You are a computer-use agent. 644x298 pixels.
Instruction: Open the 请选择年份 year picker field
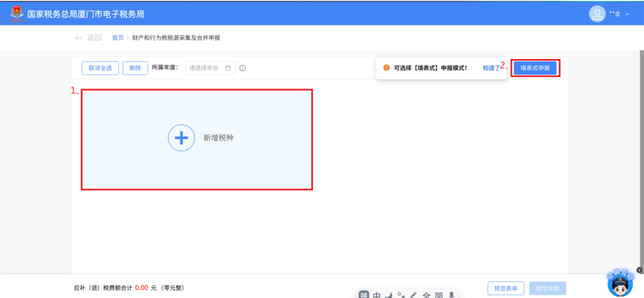coord(210,68)
